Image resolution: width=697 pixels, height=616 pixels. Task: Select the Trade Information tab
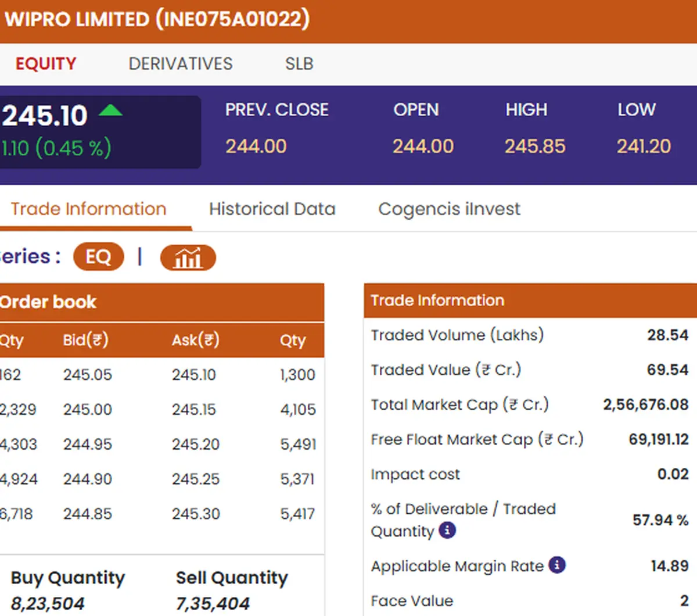click(x=89, y=209)
